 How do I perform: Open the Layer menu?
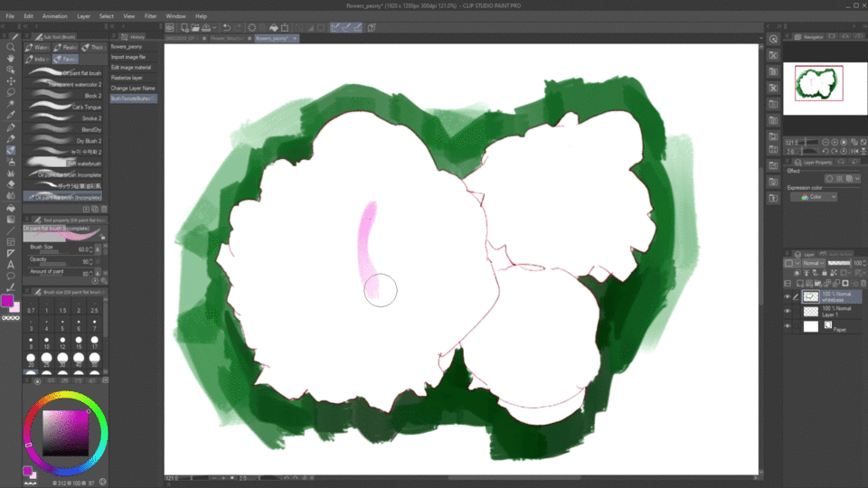pyautogui.click(x=83, y=16)
